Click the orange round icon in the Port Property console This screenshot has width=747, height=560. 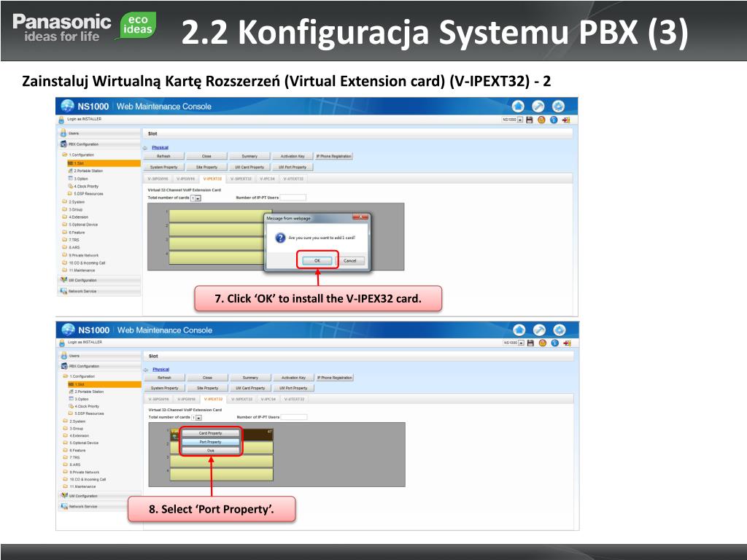(542, 343)
